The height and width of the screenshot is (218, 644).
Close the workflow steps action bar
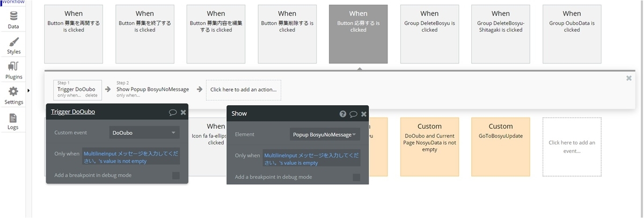click(629, 78)
